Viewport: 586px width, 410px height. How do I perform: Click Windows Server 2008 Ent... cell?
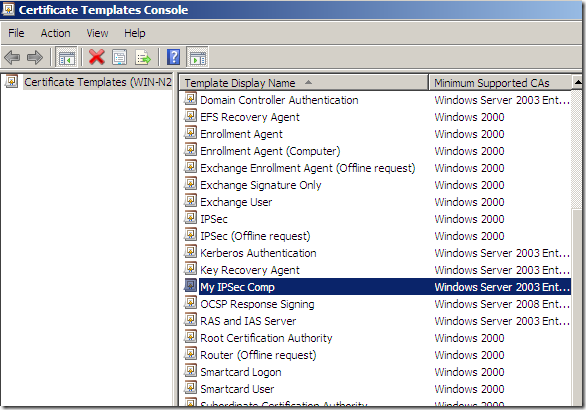point(502,304)
